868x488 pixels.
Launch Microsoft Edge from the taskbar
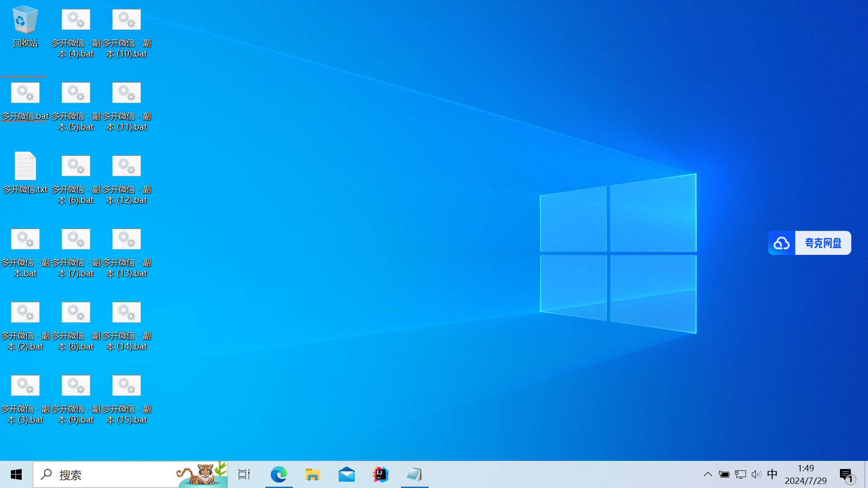[x=279, y=474]
